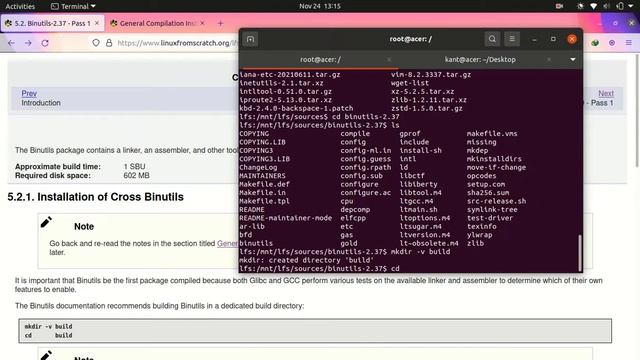
Task: Click 'COPYING3.LIB' in the terminal listing
Action: pyautogui.click(x=264, y=159)
